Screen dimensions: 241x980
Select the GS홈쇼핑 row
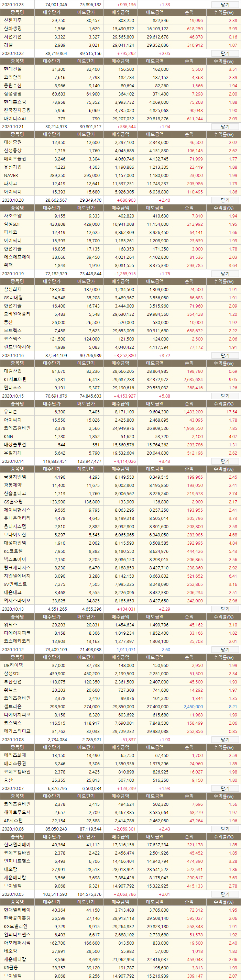120,502
